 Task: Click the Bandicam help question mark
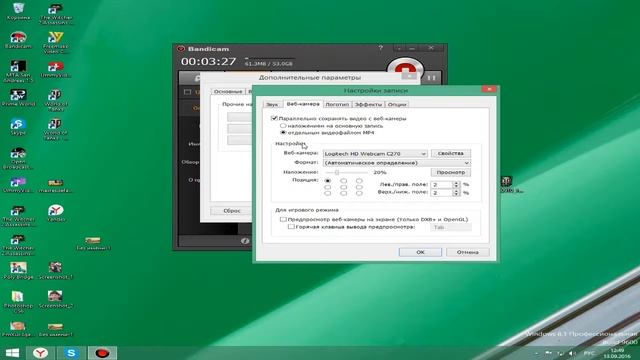tap(380, 48)
